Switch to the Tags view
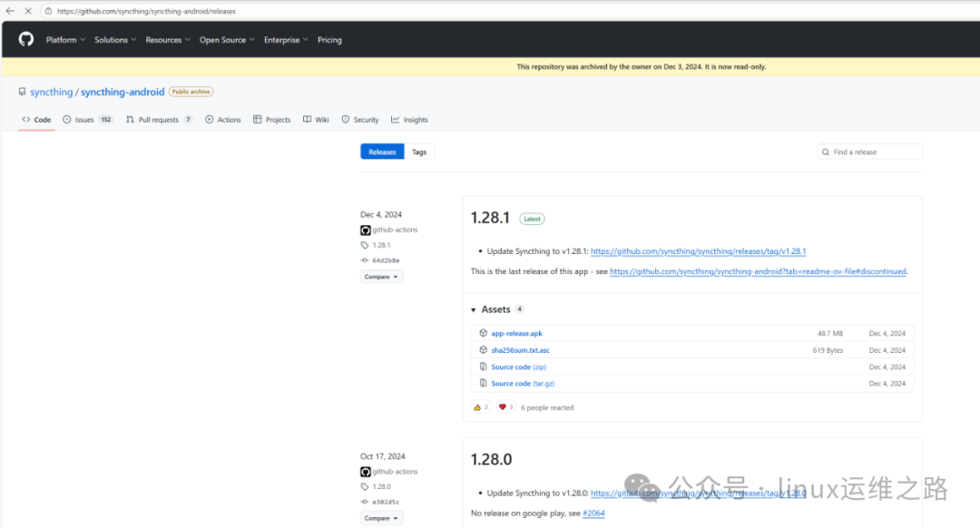 click(x=419, y=152)
